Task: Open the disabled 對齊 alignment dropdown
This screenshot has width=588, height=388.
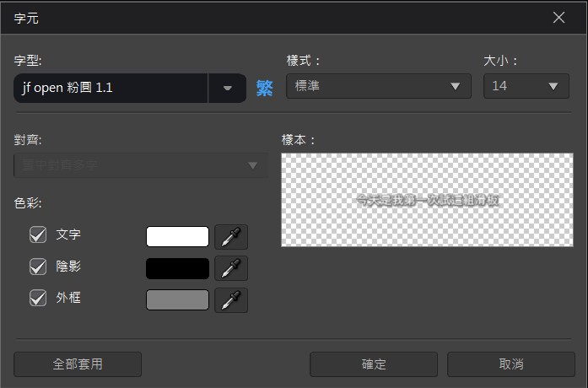Action: (141, 165)
